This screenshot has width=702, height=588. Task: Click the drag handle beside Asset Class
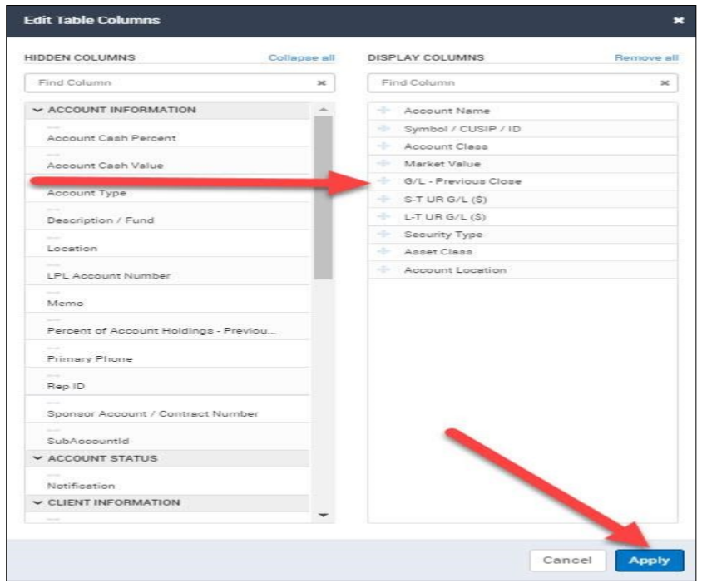pyautogui.click(x=383, y=251)
